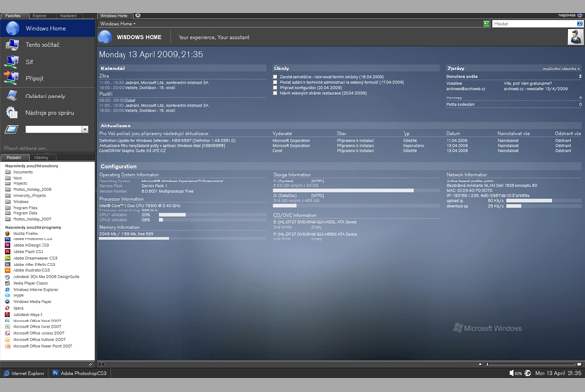Click the Nainstalovat vše link
585x392 pixels.
pos(513,134)
